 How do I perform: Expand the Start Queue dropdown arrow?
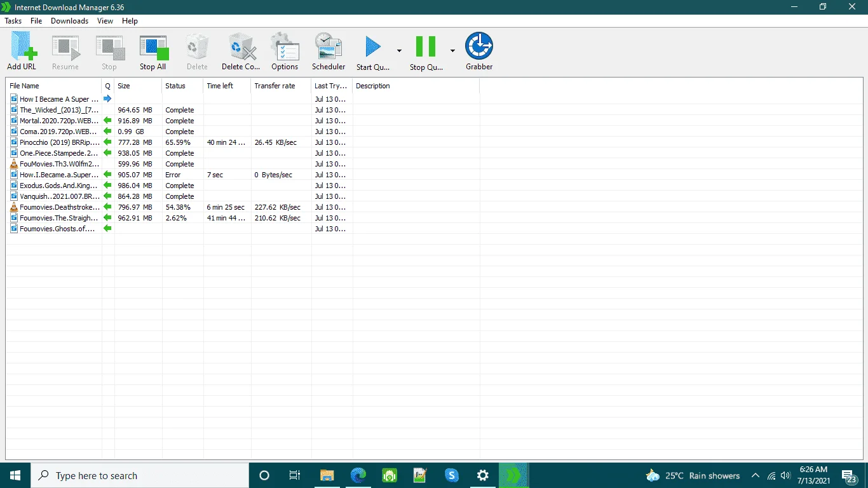pos(399,50)
